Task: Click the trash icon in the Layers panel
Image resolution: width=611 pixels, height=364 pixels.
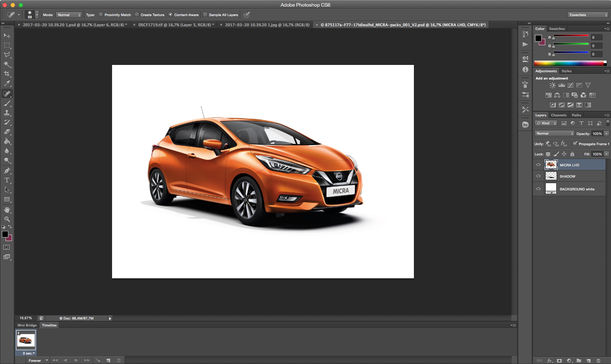Action: [x=598, y=361]
